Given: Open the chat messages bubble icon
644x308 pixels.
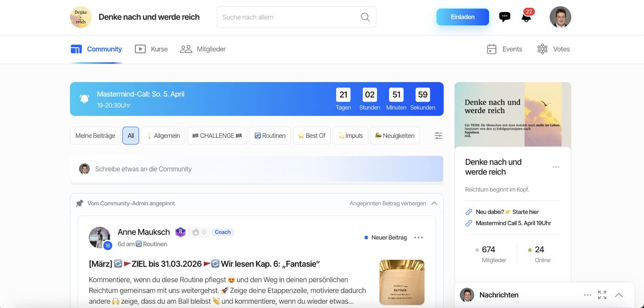Looking at the screenshot, I should (504, 17).
